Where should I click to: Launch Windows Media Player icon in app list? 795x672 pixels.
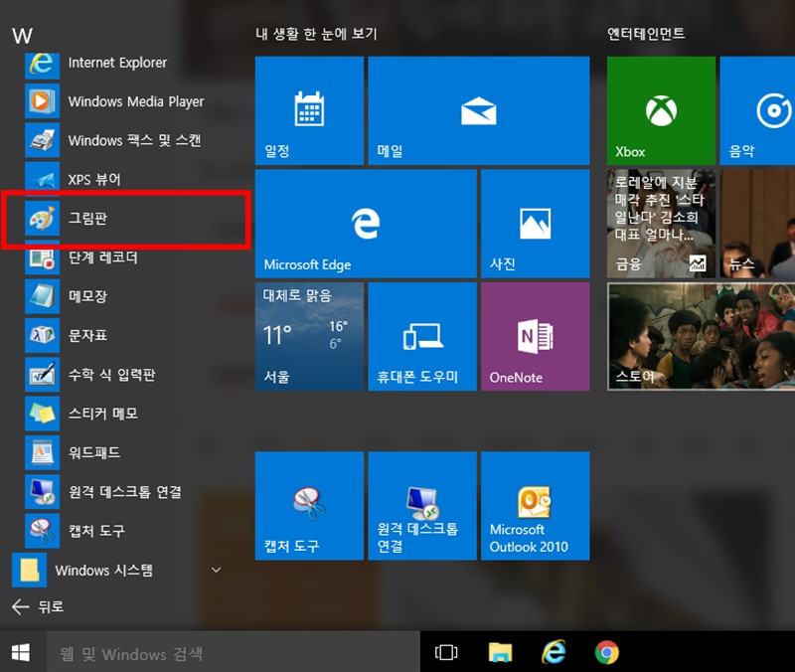click(x=42, y=101)
